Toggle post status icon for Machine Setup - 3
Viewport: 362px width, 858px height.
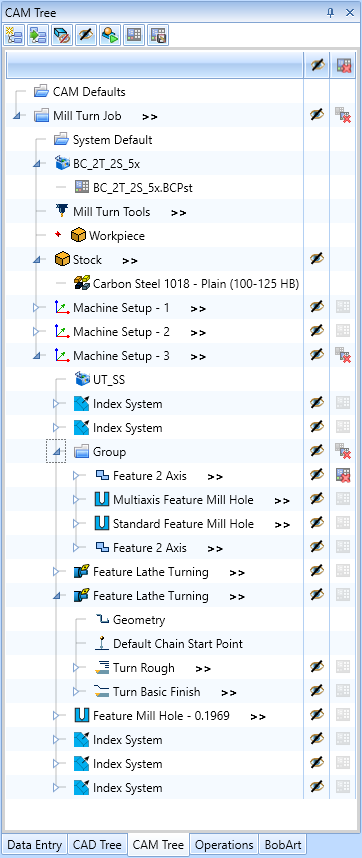343,356
